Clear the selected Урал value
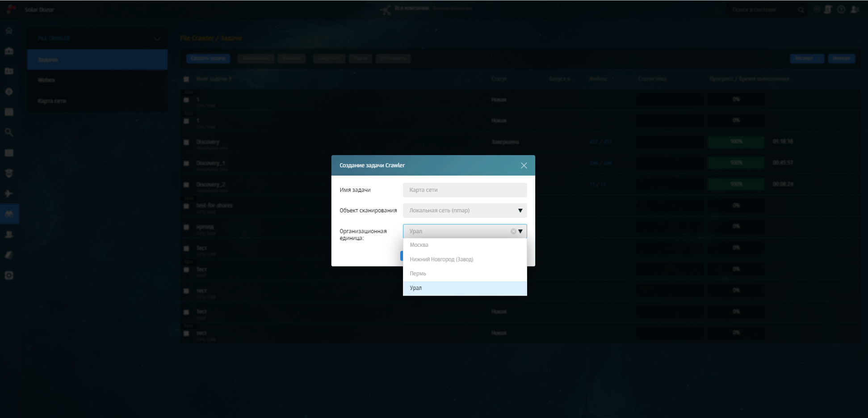 [513, 232]
